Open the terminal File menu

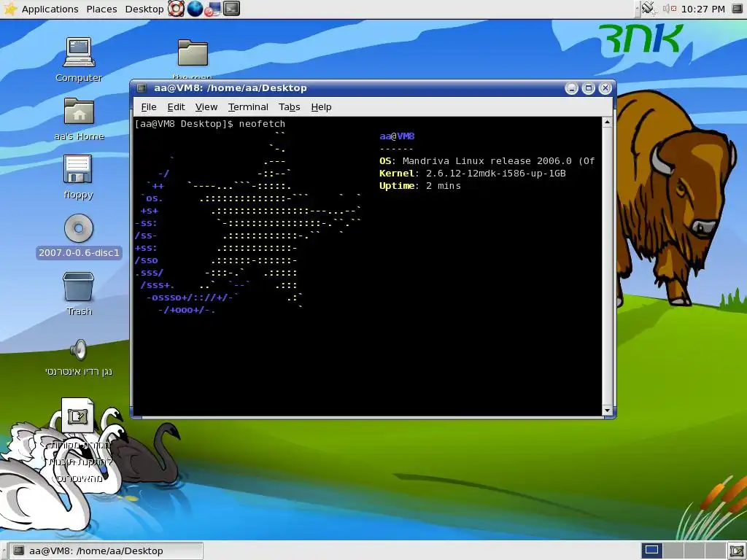tap(149, 107)
